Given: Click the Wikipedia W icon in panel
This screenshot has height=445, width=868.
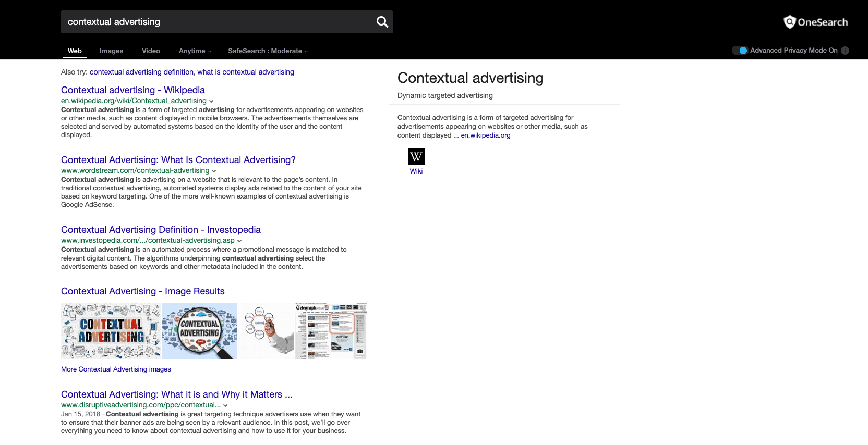Looking at the screenshot, I should [x=416, y=156].
